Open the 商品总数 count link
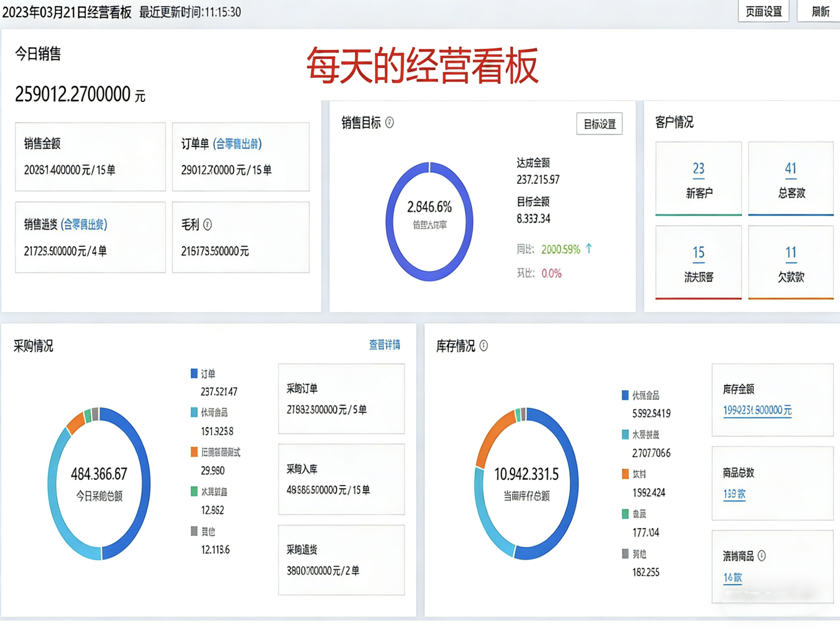 (x=734, y=494)
